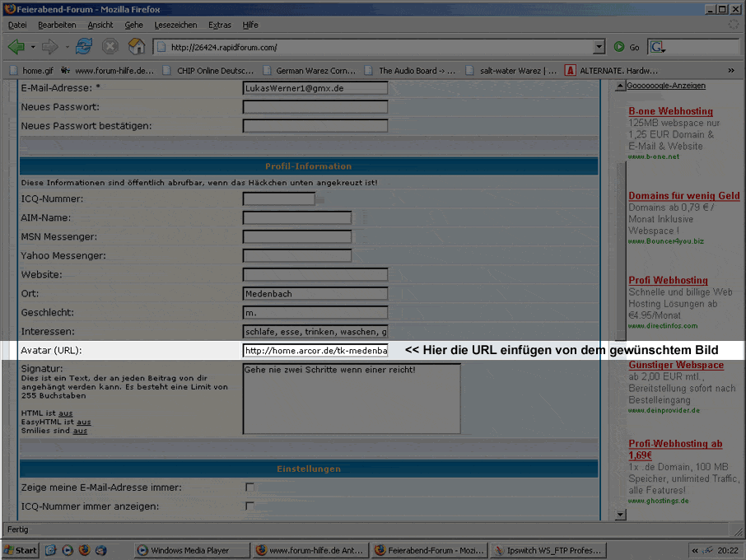
Task: Enable 'Zeige meine E-Mail-Adresse immer' checkbox
Action: click(x=249, y=488)
